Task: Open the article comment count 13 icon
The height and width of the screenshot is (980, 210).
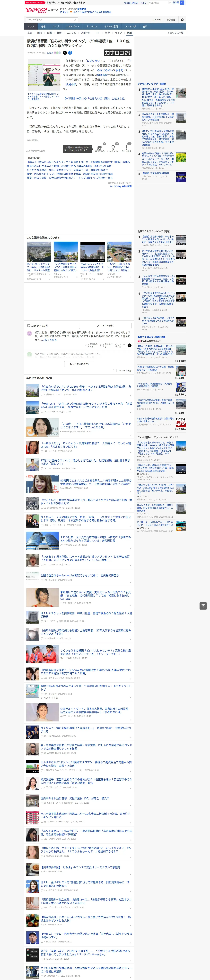Action: 50,53
